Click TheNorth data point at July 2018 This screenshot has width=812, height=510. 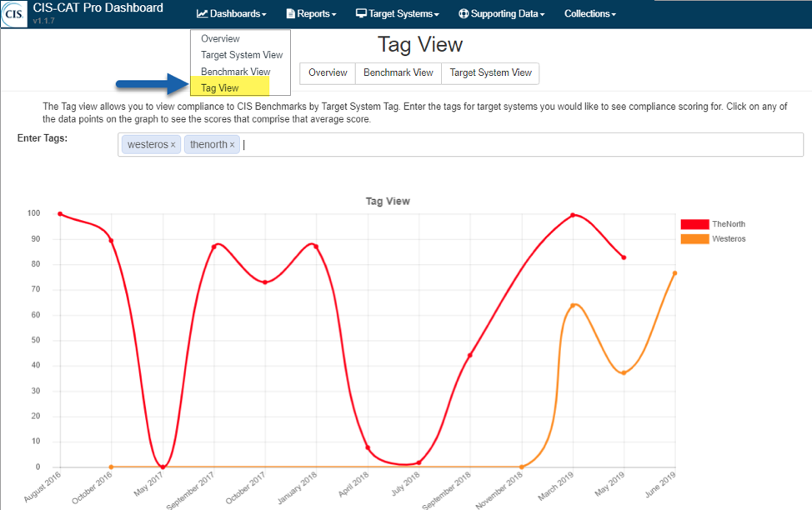(419, 462)
